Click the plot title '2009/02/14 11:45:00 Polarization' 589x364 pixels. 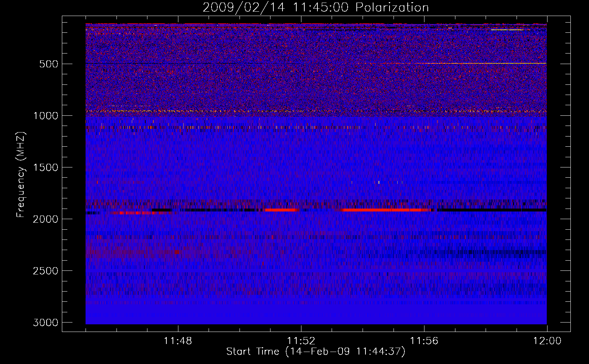(x=316, y=8)
